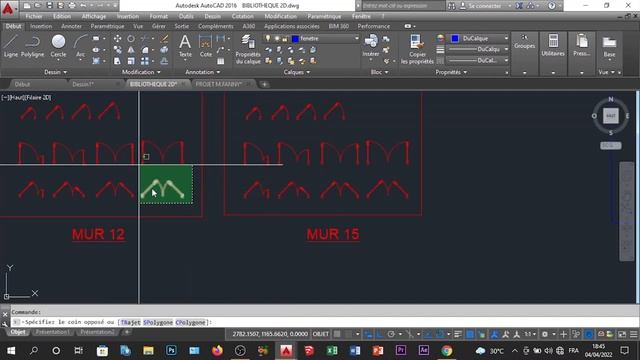Image resolution: width=640 pixels, height=360 pixels.
Task: Click the Insérer block tool
Action: pyautogui.click(x=371, y=46)
